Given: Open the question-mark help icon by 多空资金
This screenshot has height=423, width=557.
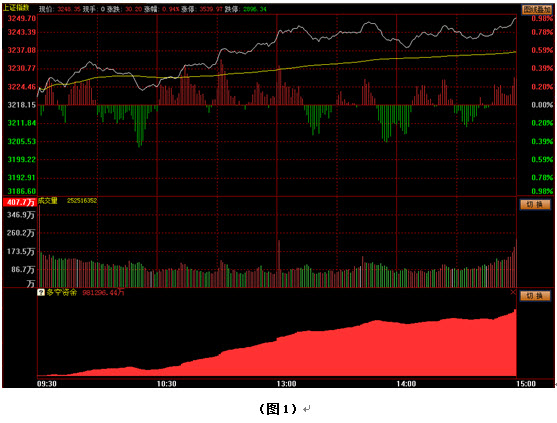Looking at the screenshot, I should coord(41,292).
